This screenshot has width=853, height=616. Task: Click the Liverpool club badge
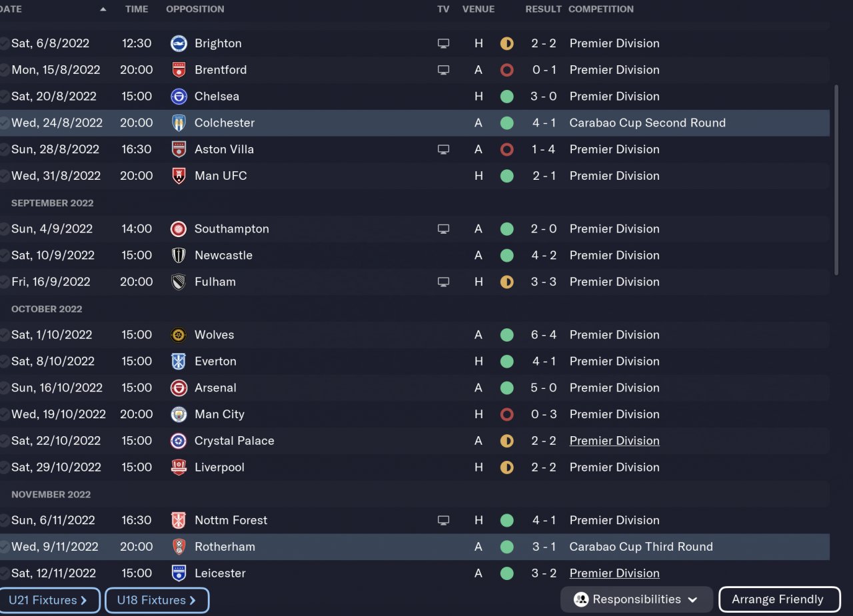[179, 467]
